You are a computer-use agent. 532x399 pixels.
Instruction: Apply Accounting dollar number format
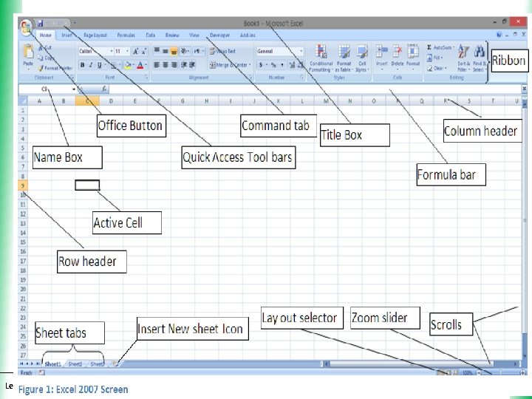pyautogui.click(x=261, y=64)
